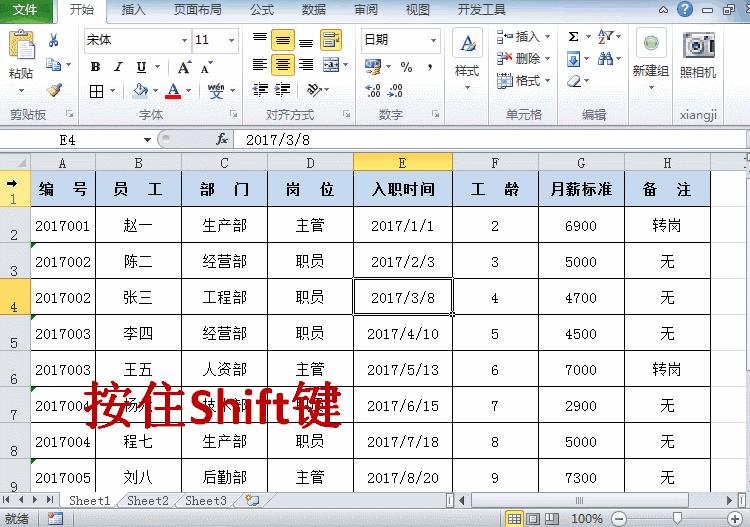Click the Fill down icon
Image resolution: width=750 pixels, height=527 pixels.
pos(574,59)
